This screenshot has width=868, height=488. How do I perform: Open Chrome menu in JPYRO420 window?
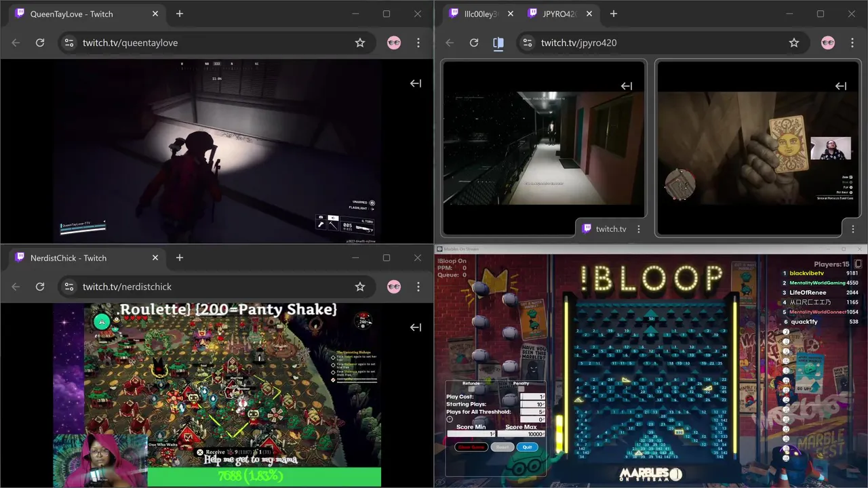click(852, 43)
